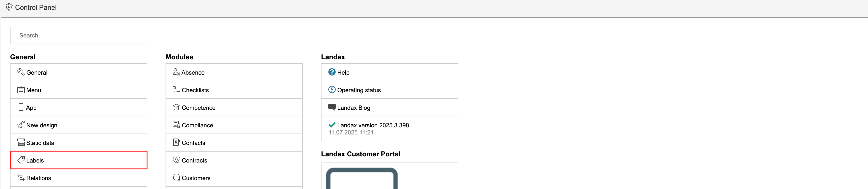Focus the Search input field
The height and width of the screenshot is (189, 868).
[78, 35]
